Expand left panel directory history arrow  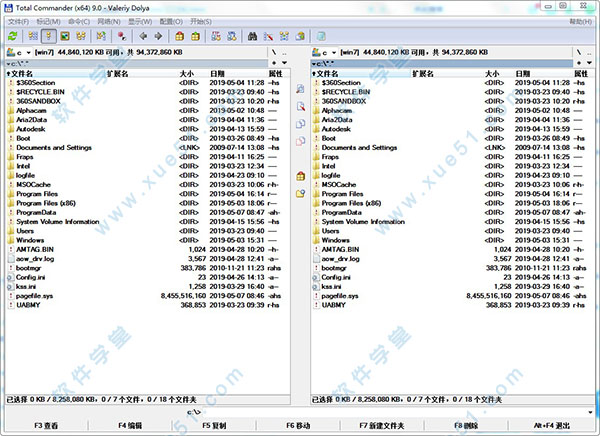click(x=285, y=62)
